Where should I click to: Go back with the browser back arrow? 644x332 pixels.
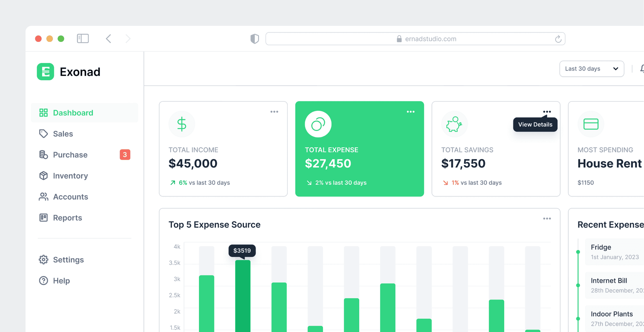[108, 39]
